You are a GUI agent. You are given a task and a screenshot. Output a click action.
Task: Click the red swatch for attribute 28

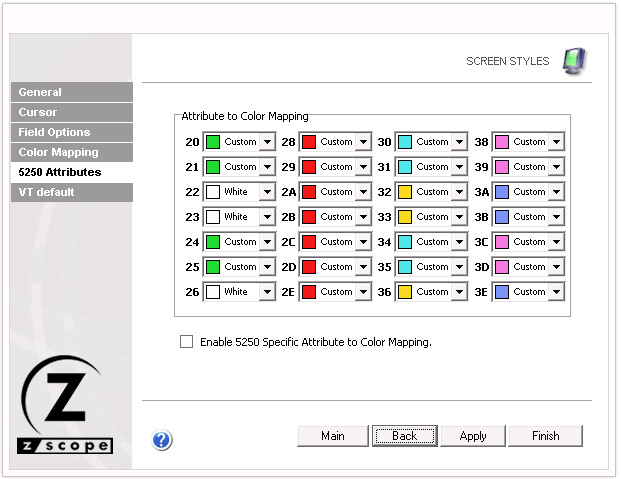coord(309,142)
